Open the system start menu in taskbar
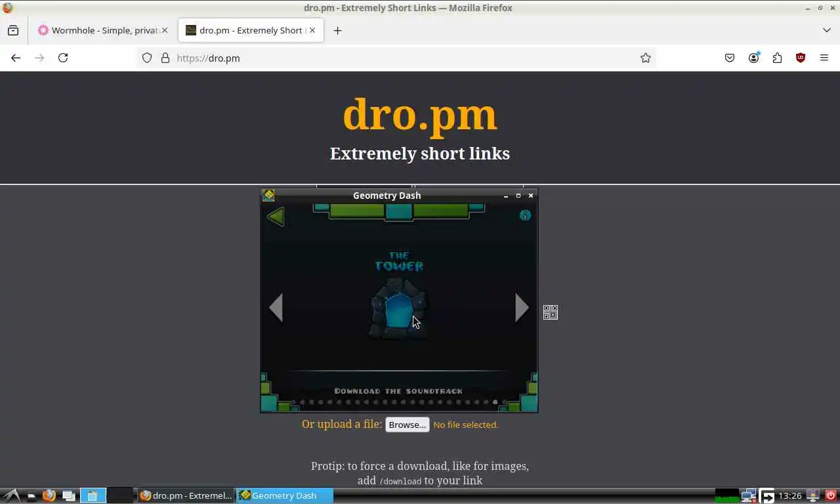This screenshot has height=504, width=840. 11,495
